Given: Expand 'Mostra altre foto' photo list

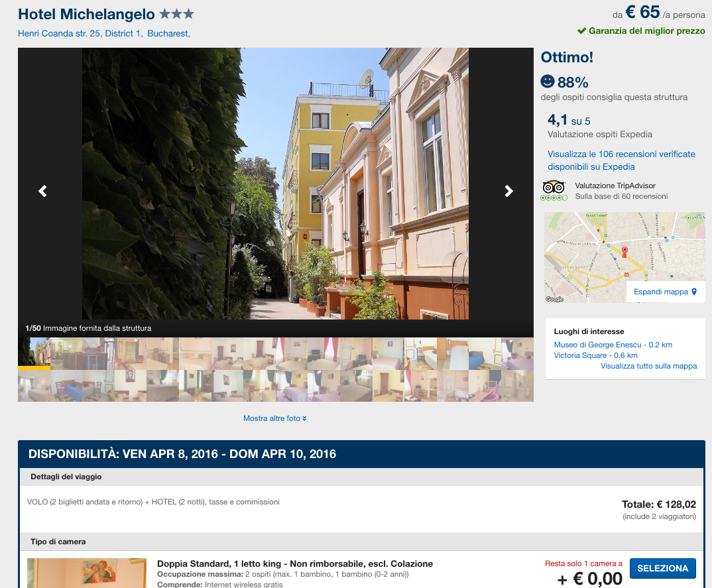Looking at the screenshot, I should [x=274, y=418].
